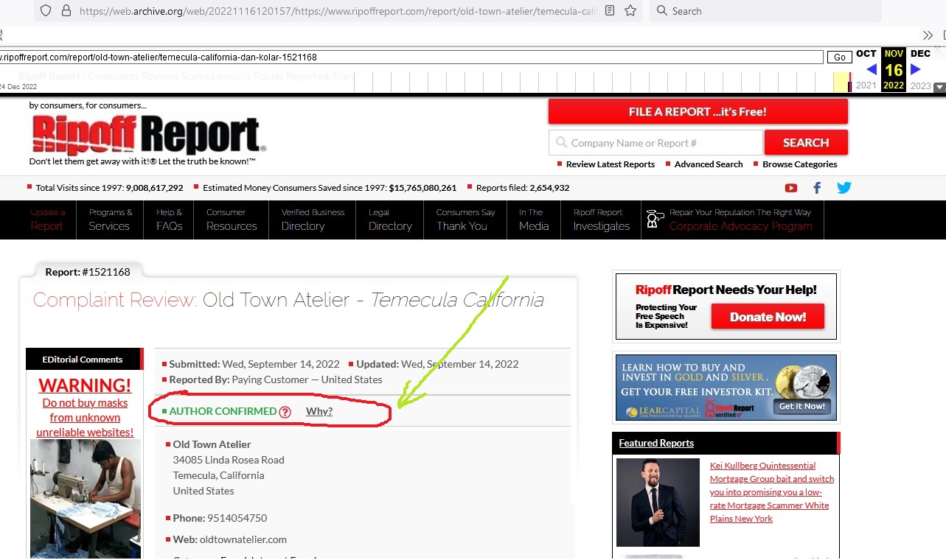Click the Ripoff Report logo
This screenshot has width=946, height=560.
pos(148,136)
